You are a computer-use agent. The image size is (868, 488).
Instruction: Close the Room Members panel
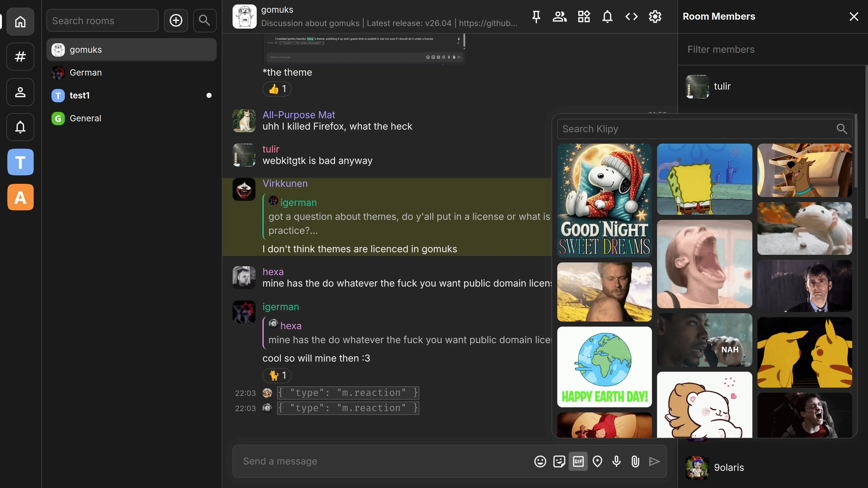[854, 16]
